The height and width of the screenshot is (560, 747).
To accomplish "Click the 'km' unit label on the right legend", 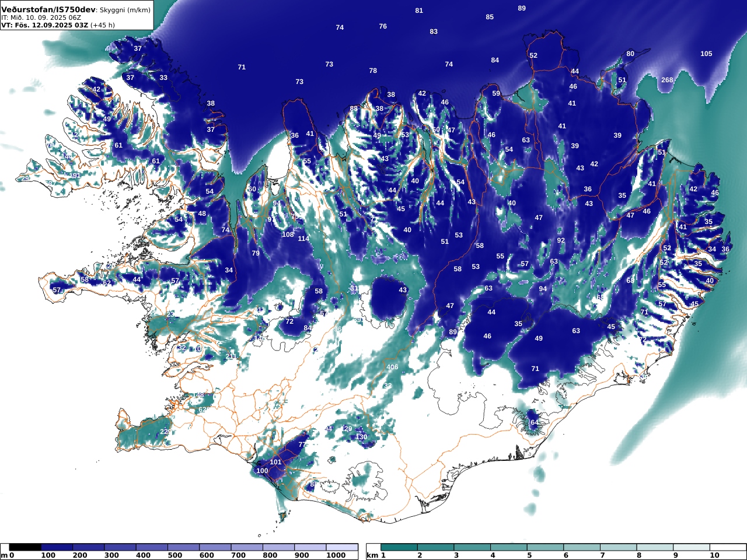I will pos(372,555).
